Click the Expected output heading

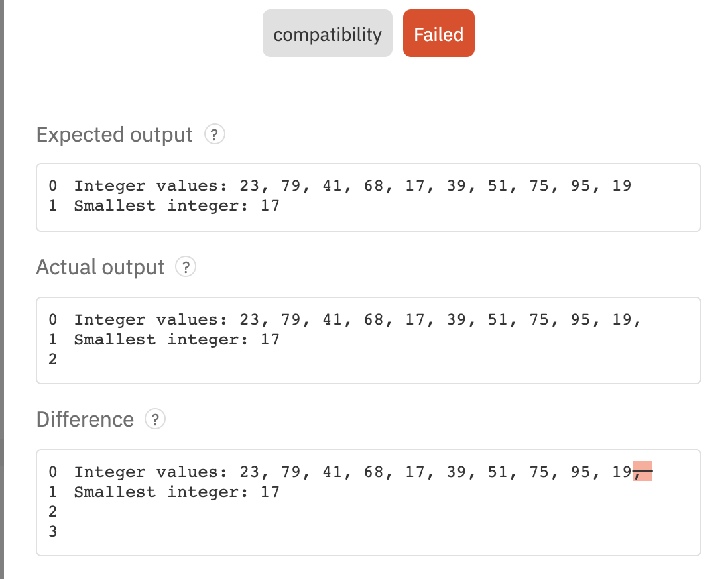(x=113, y=134)
